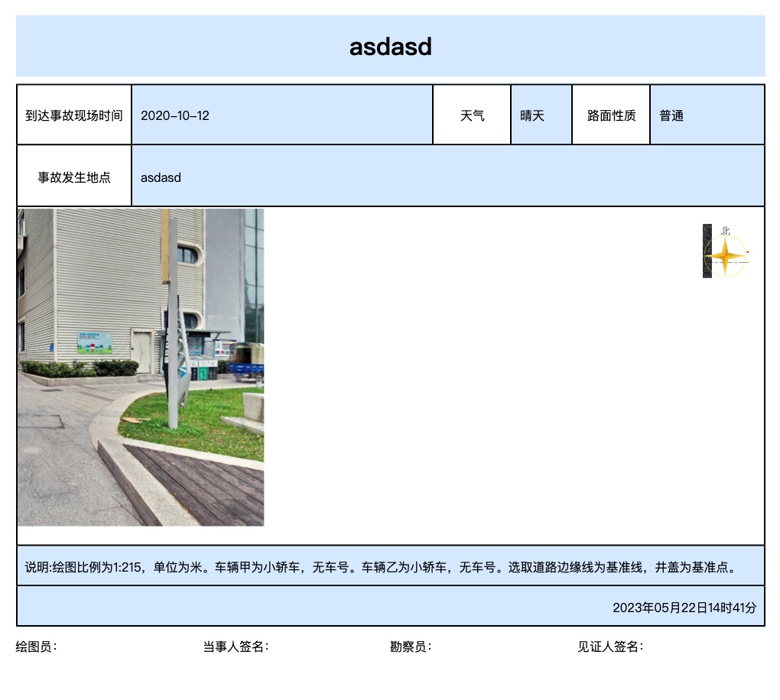Click the 勘察员 label
780x700 pixels.
(411, 647)
